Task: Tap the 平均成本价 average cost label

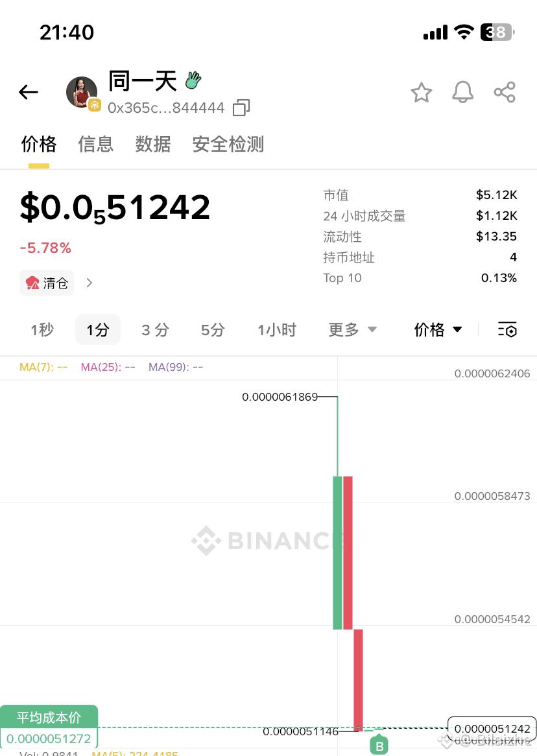Action: 49,718
